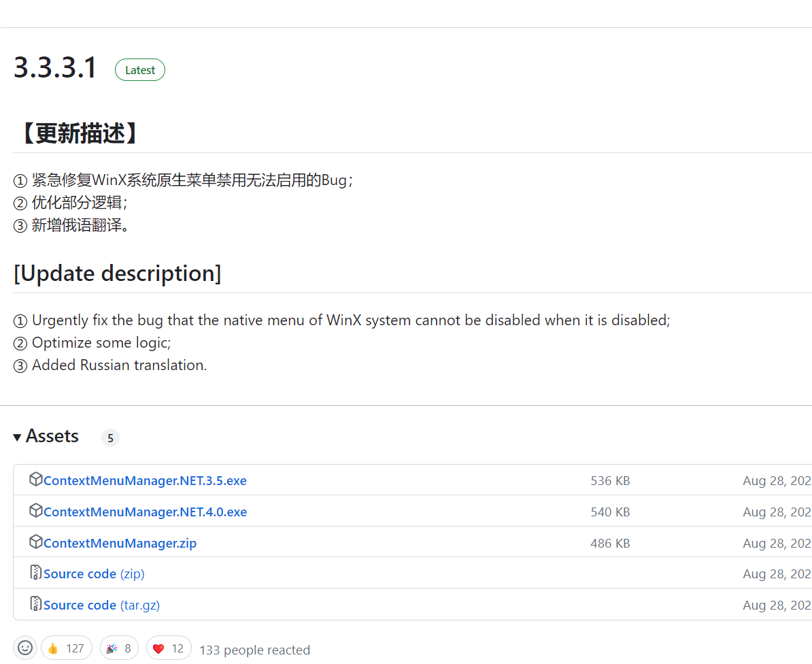812x664 pixels.
Task: Click the [Update description] heading
Action: coord(118,273)
